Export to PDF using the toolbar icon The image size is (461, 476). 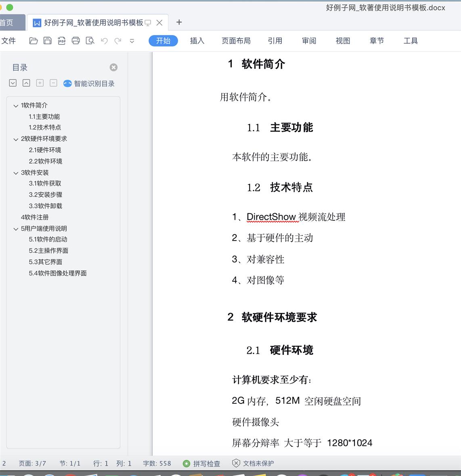coord(62,41)
